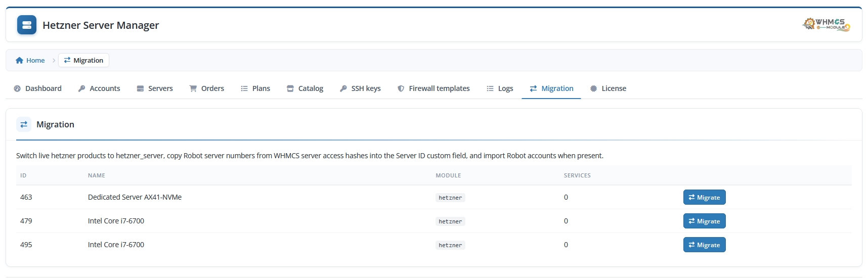
Task: Click ID cell 495
Action: [x=26, y=245]
